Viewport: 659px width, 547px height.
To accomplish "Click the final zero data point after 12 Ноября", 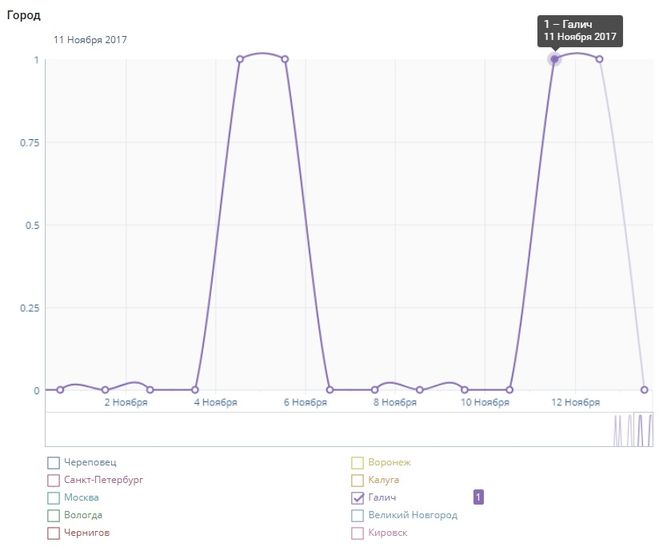I will pyautogui.click(x=644, y=390).
